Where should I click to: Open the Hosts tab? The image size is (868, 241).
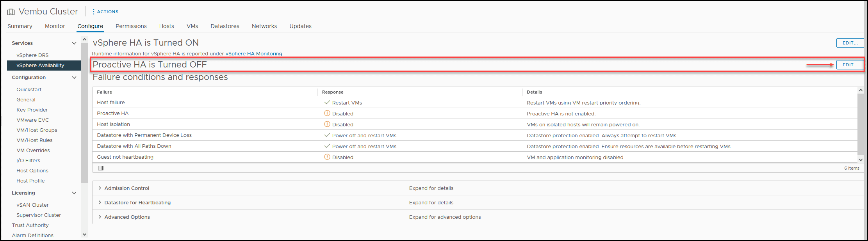tap(167, 26)
